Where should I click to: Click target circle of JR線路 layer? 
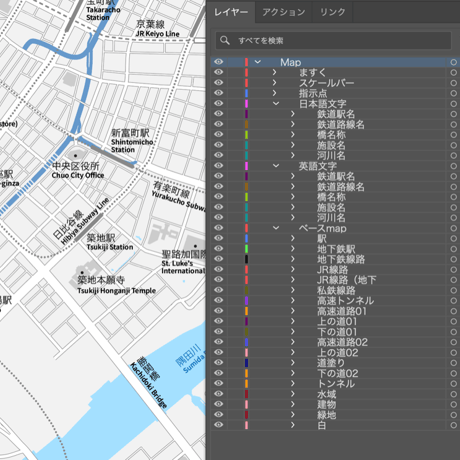point(453,269)
